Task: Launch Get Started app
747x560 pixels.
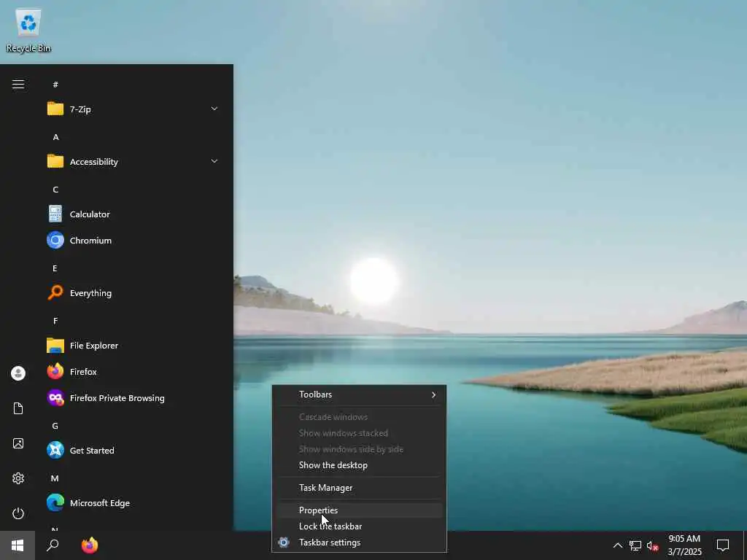Action: (x=133, y=450)
